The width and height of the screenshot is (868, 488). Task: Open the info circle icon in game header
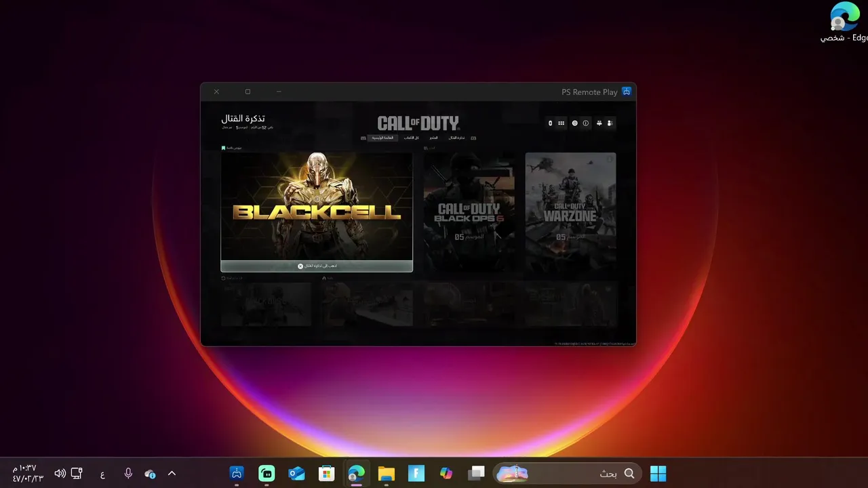tap(586, 123)
